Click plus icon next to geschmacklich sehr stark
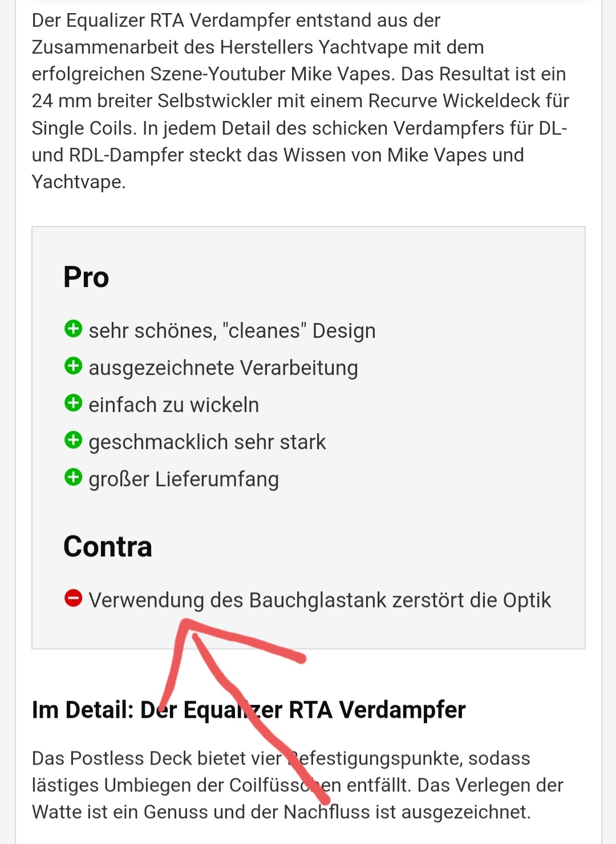 pyautogui.click(x=73, y=440)
